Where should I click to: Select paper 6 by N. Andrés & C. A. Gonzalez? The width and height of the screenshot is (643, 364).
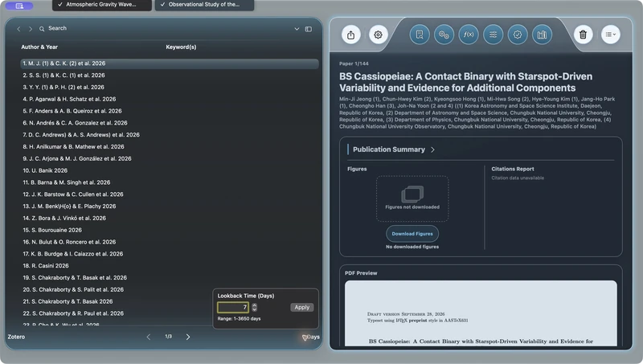click(x=170, y=123)
